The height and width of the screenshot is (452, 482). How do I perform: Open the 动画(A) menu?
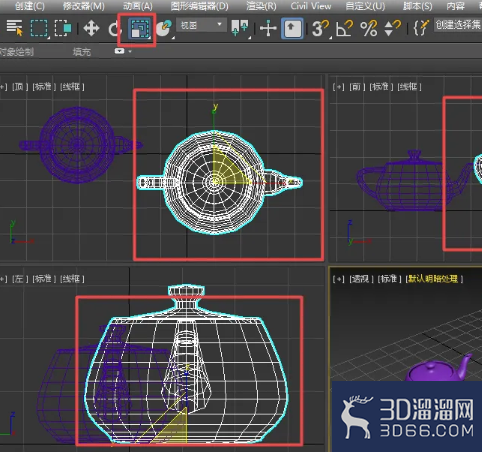[137, 6]
